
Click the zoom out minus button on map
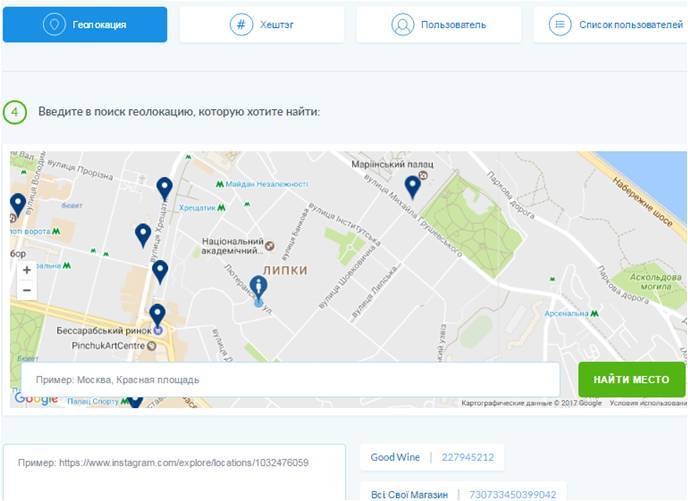tap(27, 291)
